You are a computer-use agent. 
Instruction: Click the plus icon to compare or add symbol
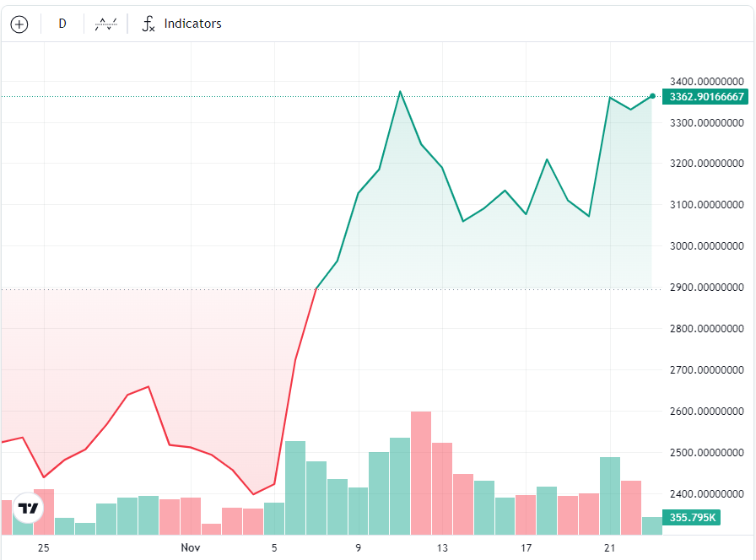pyautogui.click(x=19, y=24)
